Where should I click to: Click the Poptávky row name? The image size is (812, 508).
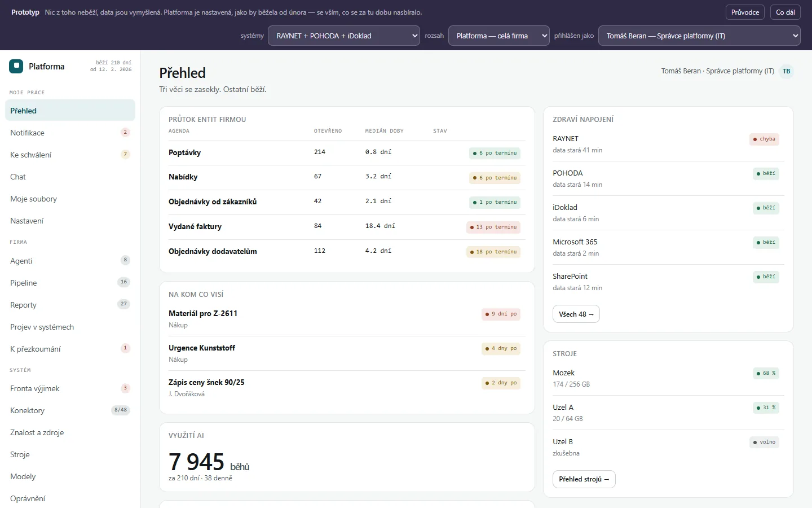click(184, 152)
